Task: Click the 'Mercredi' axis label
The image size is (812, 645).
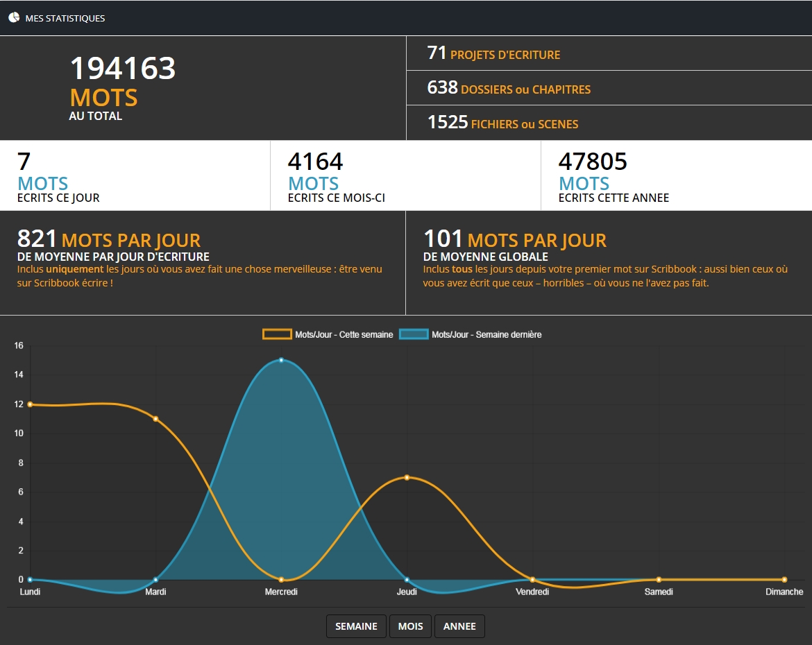Action: (281, 592)
